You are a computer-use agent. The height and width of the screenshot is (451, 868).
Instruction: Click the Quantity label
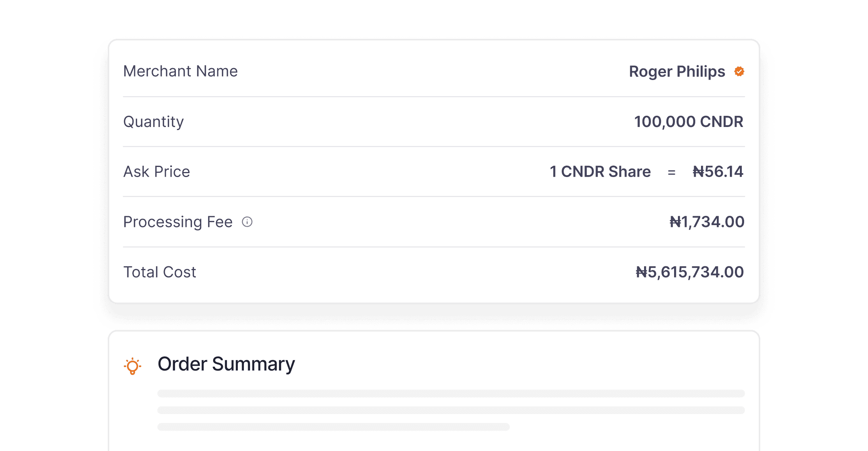[154, 122]
